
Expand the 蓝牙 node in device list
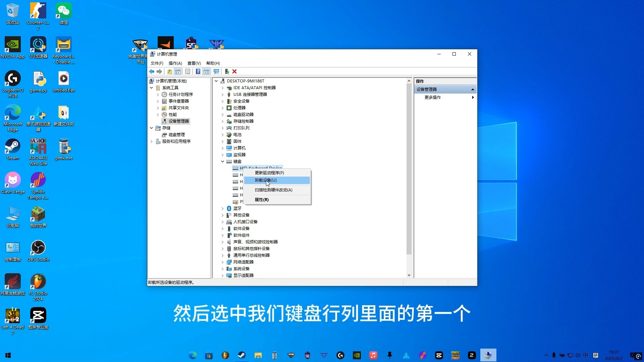pos(222,208)
